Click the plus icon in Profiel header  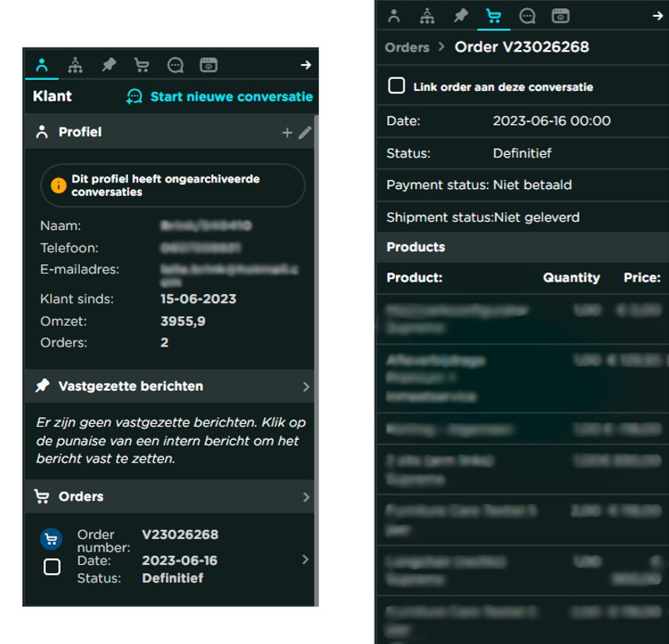tap(287, 132)
